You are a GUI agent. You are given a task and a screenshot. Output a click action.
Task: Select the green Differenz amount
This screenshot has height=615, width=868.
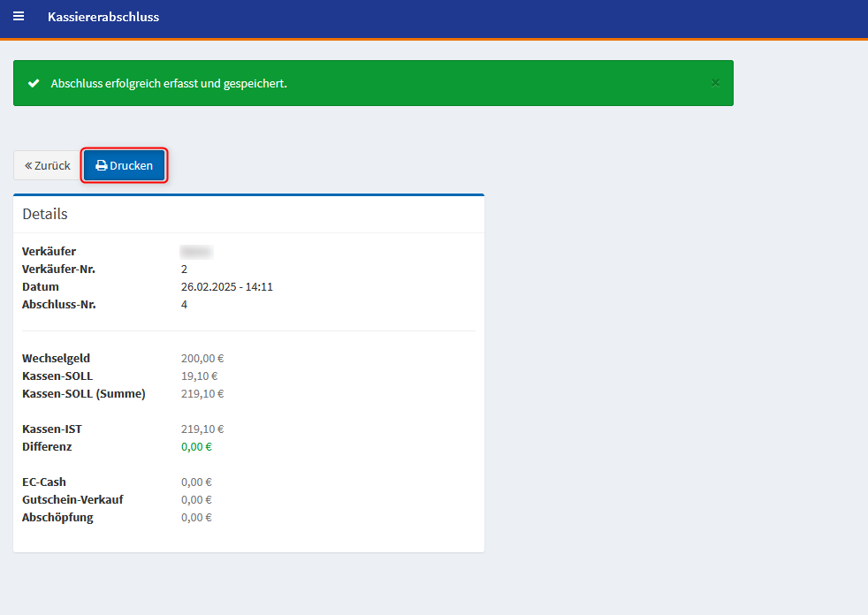[x=196, y=446]
